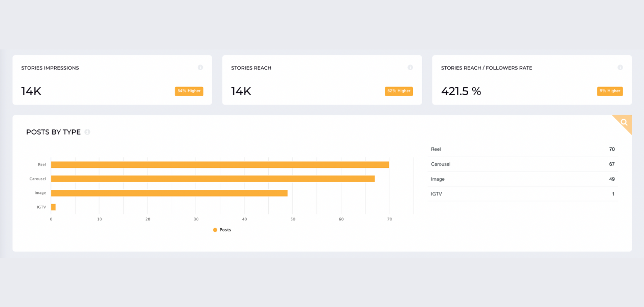Open magnifier zoom icon on Posts By Type
The height and width of the screenshot is (307, 644).
624,123
